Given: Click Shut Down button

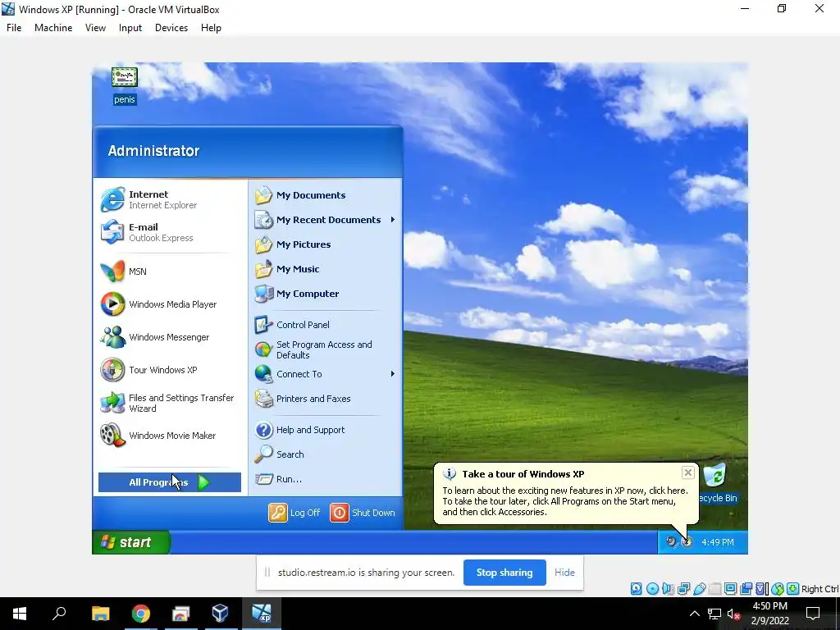Looking at the screenshot, I should point(363,513).
